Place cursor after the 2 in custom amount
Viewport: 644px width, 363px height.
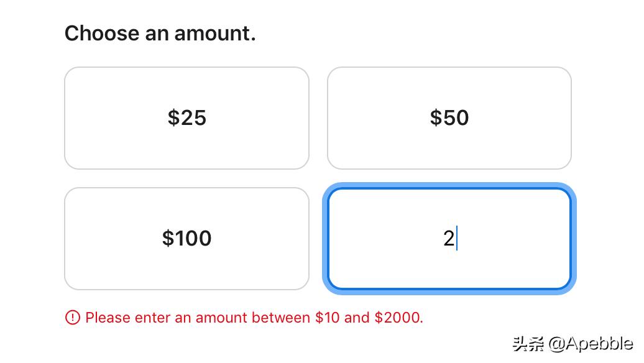(457, 239)
